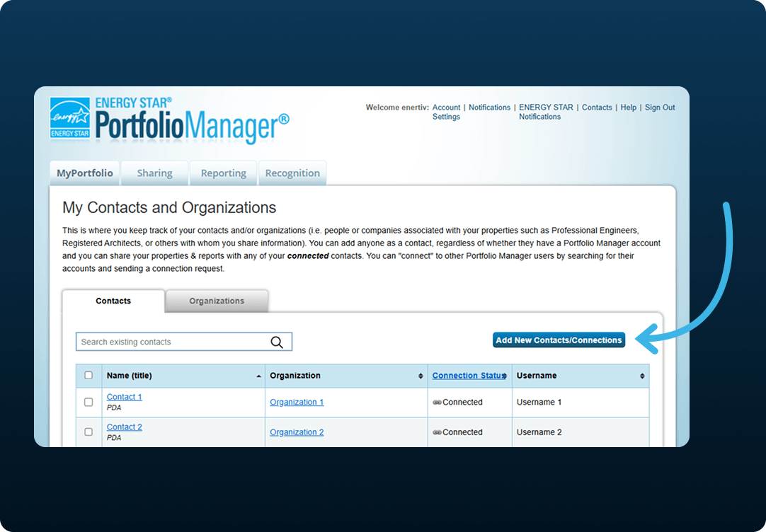Screen dimensions: 766x532
Task: Click the Connected text in Contact 2 row
Action: pyautogui.click(x=462, y=432)
